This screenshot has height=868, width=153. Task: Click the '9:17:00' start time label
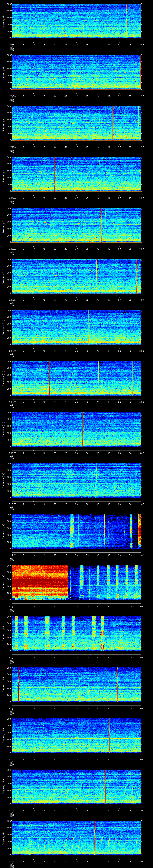[12, 861]
